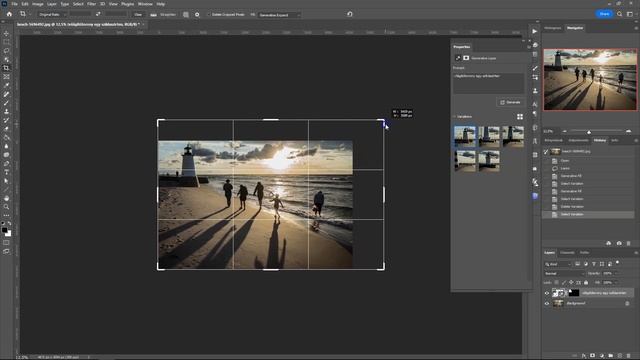This screenshot has width=640, height=360.
Task: Open the Filter menu
Action: point(91,4)
